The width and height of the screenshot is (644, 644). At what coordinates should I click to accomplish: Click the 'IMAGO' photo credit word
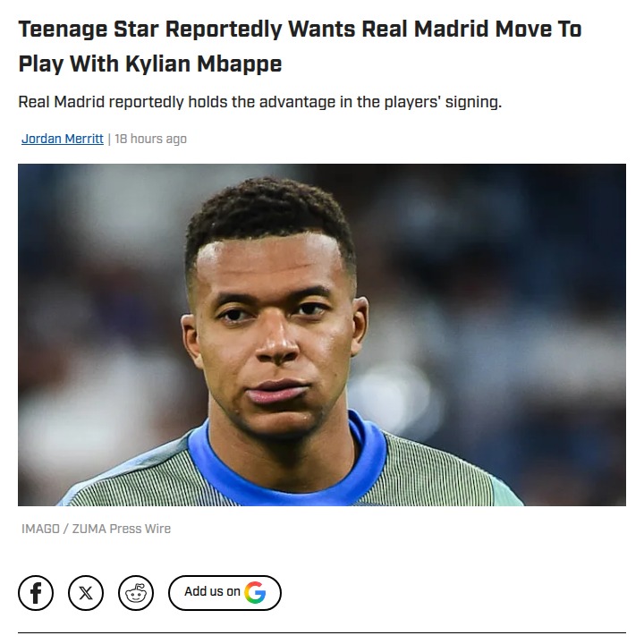(x=40, y=529)
